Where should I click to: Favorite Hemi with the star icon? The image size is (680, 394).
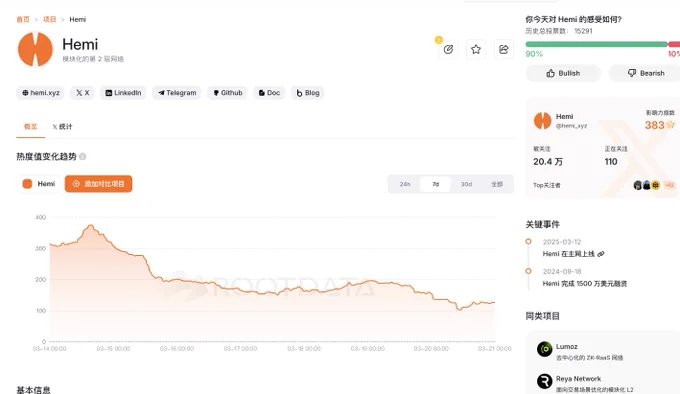(x=476, y=49)
